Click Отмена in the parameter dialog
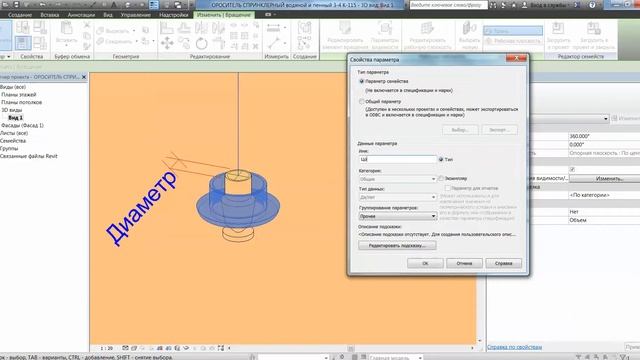The image size is (640, 360). tap(464, 263)
